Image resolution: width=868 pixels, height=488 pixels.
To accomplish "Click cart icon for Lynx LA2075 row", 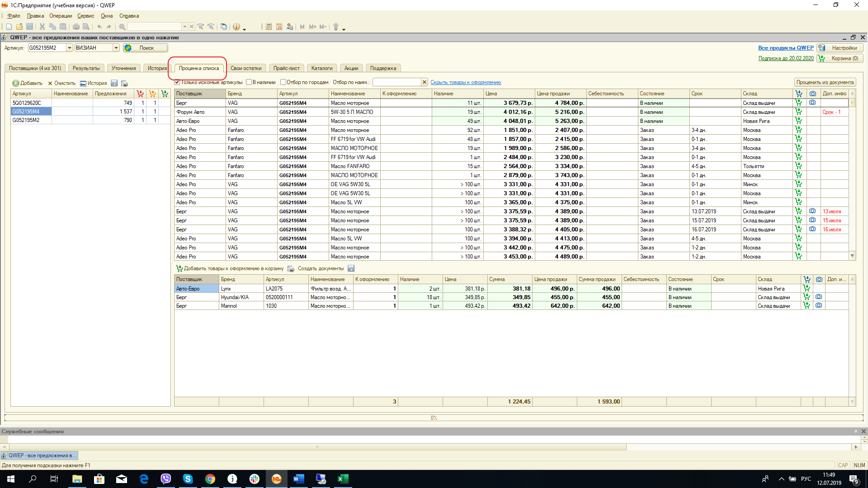I will pos(807,288).
